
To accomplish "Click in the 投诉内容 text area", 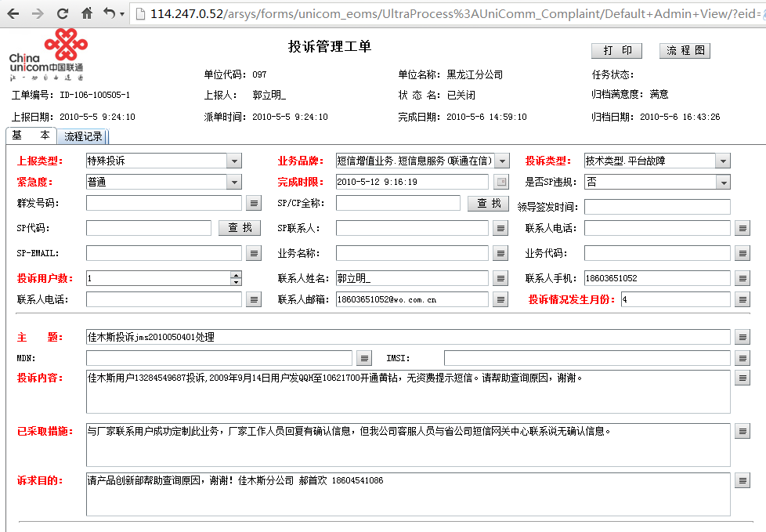I will click(408, 392).
